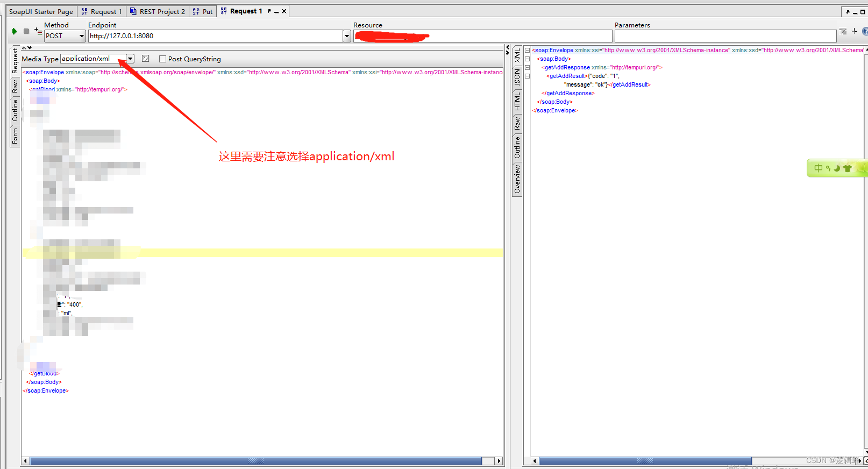Open the first Request 1 tab

(102, 11)
